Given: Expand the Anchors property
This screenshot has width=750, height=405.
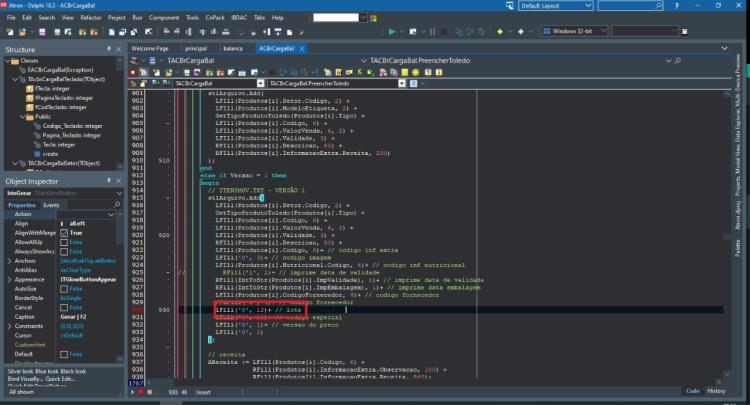Looking at the screenshot, I should pyautogui.click(x=10, y=261).
